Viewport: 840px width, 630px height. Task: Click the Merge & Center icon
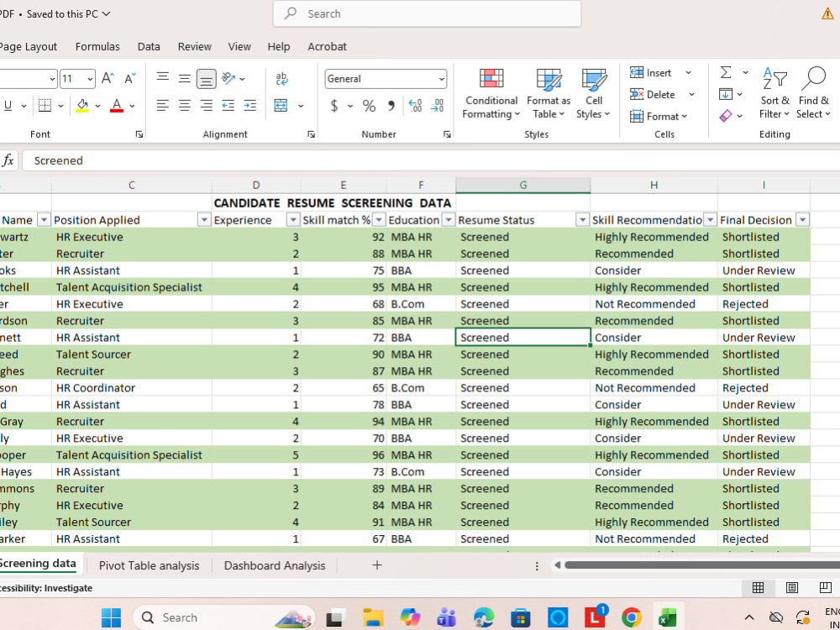tap(281, 106)
